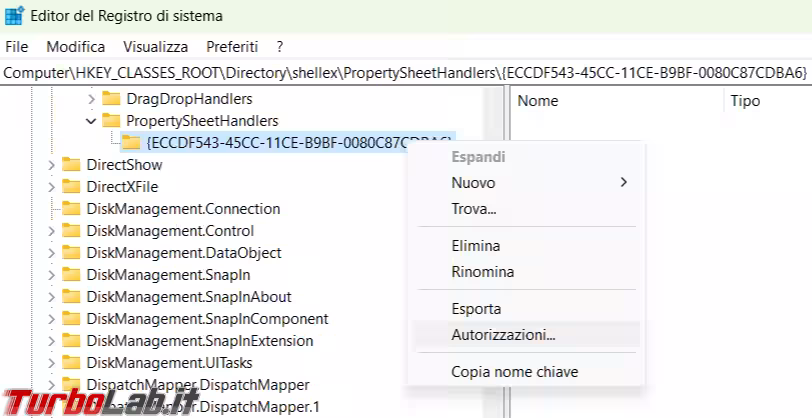Select the DirectShow tree key

[x=124, y=165]
